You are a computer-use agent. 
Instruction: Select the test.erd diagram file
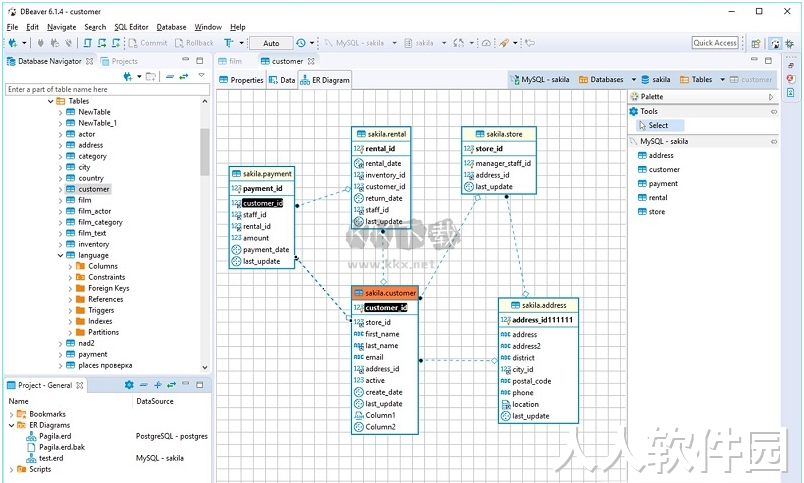tap(51, 458)
